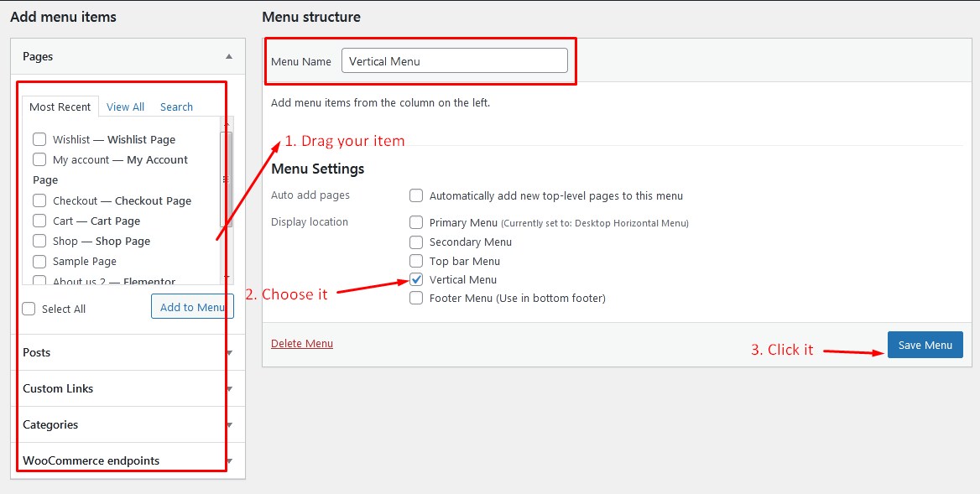
Task: Switch to the View All tab
Action: click(x=125, y=107)
